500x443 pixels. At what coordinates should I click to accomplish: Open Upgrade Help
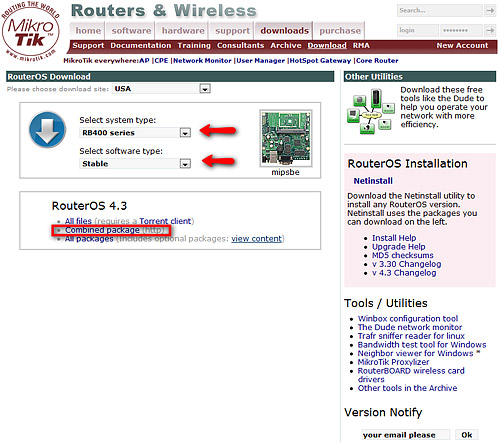pyautogui.click(x=399, y=247)
